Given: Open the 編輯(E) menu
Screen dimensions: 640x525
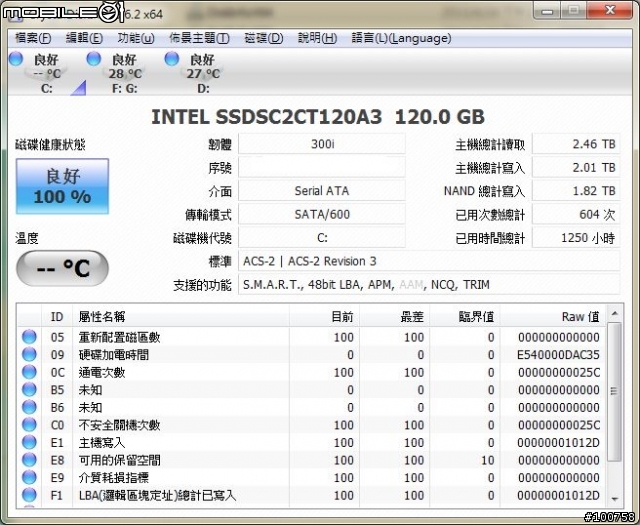Looking at the screenshot, I should point(84,38).
